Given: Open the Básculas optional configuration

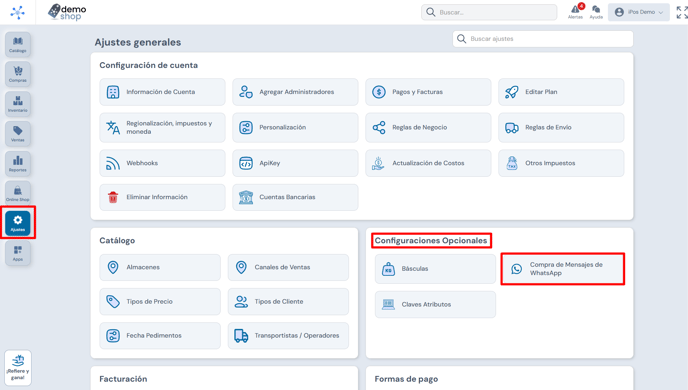Looking at the screenshot, I should click(435, 268).
